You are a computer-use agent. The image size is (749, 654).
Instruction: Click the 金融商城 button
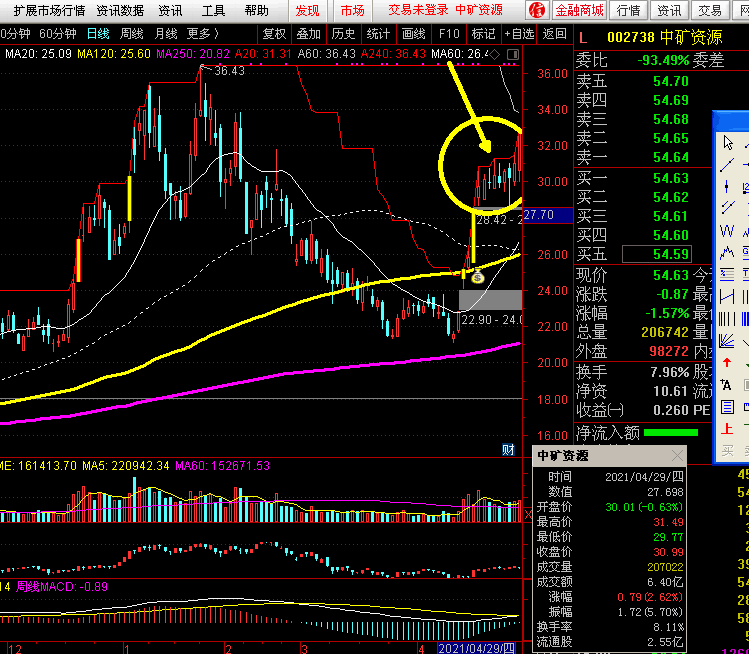(x=579, y=10)
